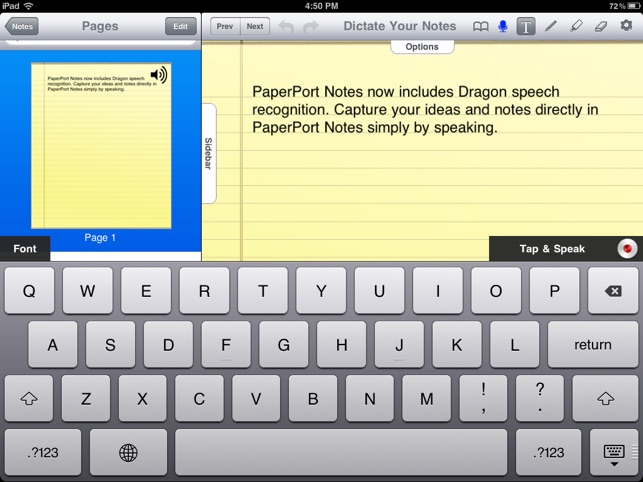Tap the J key
This screenshot has width=643, height=482.
click(x=399, y=345)
